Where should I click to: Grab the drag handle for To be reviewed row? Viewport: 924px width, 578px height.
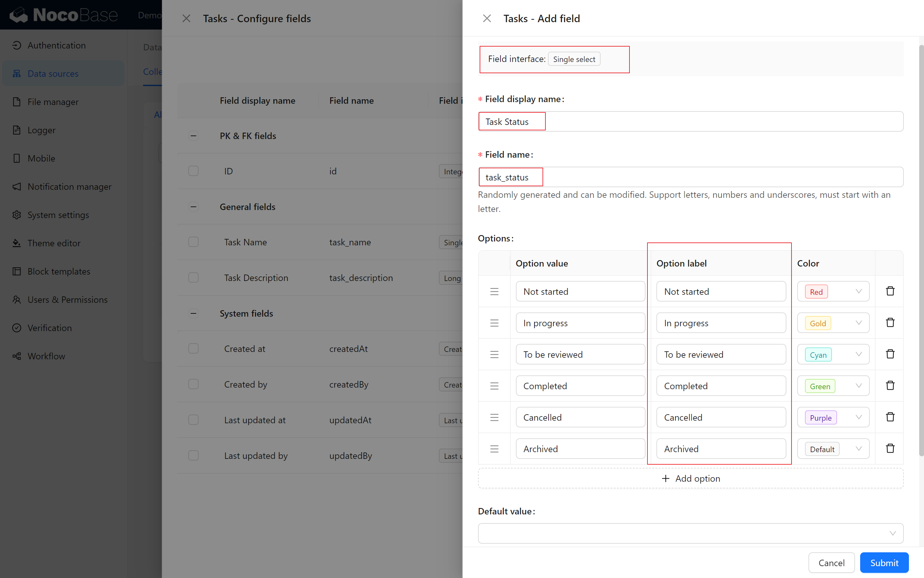click(x=494, y=355)
